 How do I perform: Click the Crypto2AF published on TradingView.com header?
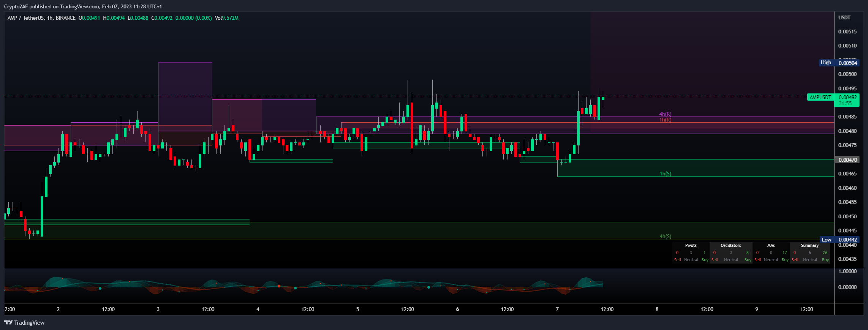tap(83, 6)
